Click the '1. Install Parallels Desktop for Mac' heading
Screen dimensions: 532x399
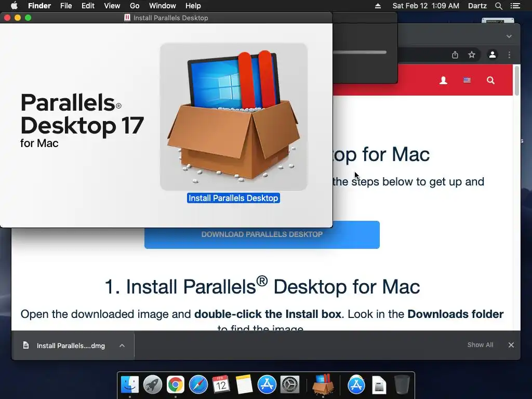262,286
